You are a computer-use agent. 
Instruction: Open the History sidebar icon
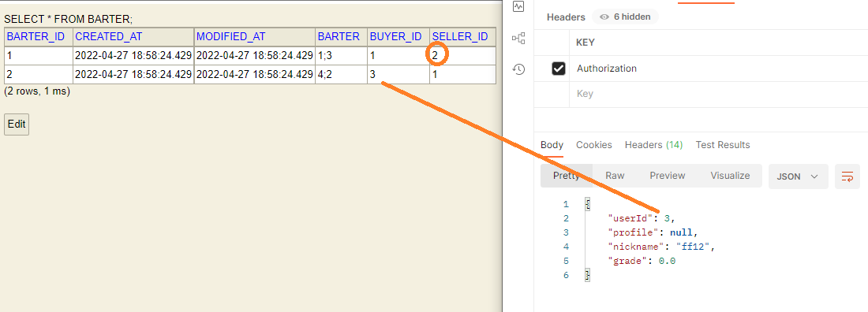(x=518, y=69)
